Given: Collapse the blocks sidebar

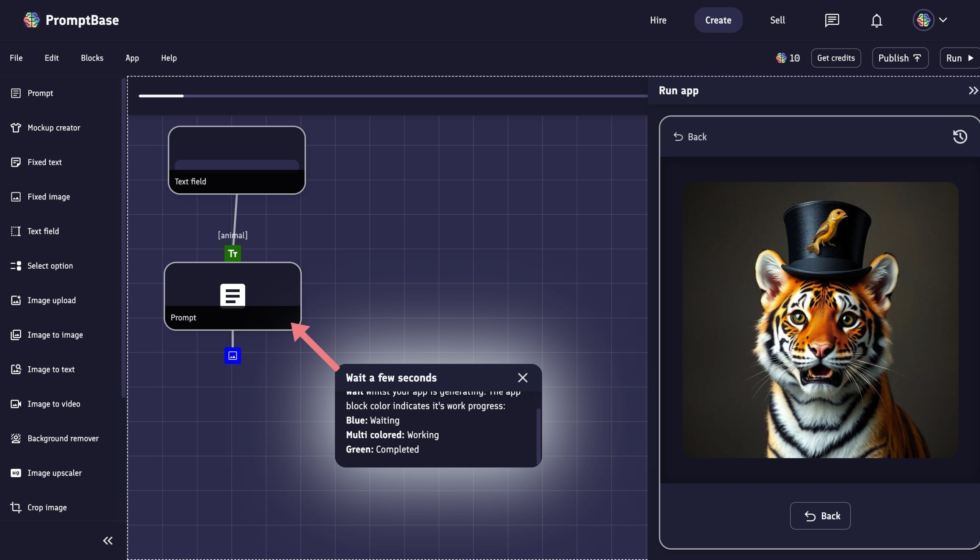Looking at the screenshot, I should (x=108, y=541).
